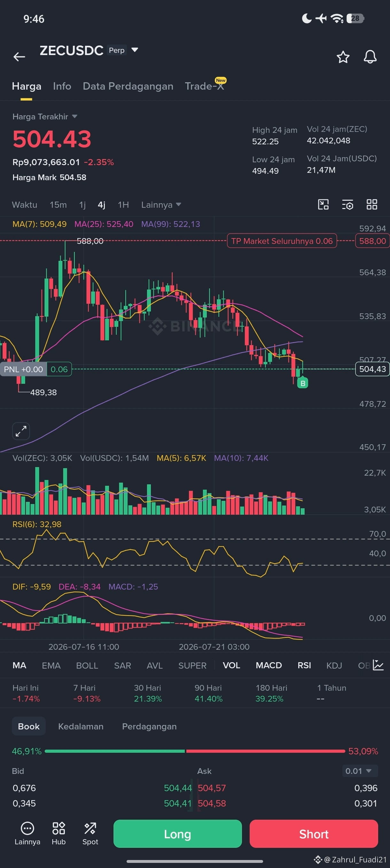Tap the Wi-Fi status icon
390x868 pixels.
[x=337, y=18]
